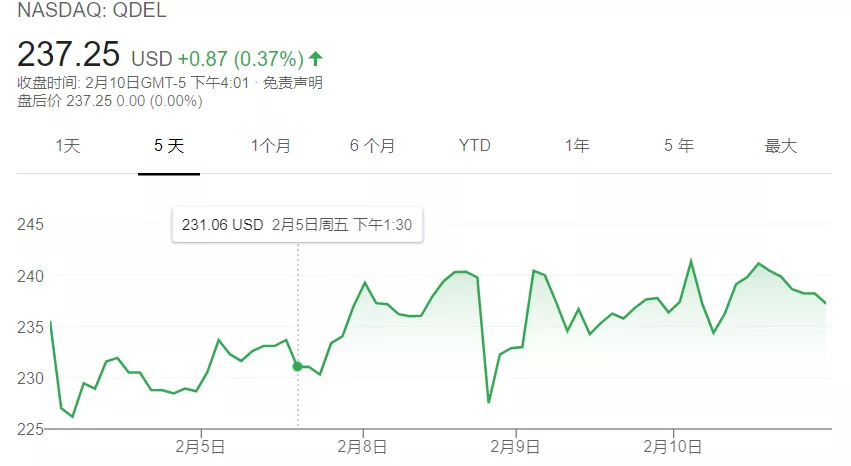Click the 2月5日 date axis label
This screenshot has width=851, height=466.
[200, 444]
